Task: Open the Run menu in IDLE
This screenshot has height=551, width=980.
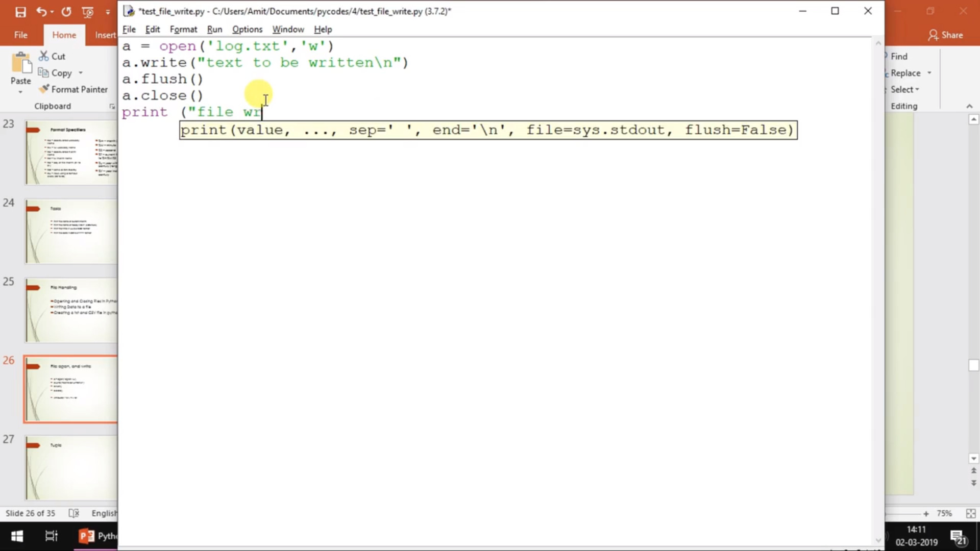Action: [214, 29]
